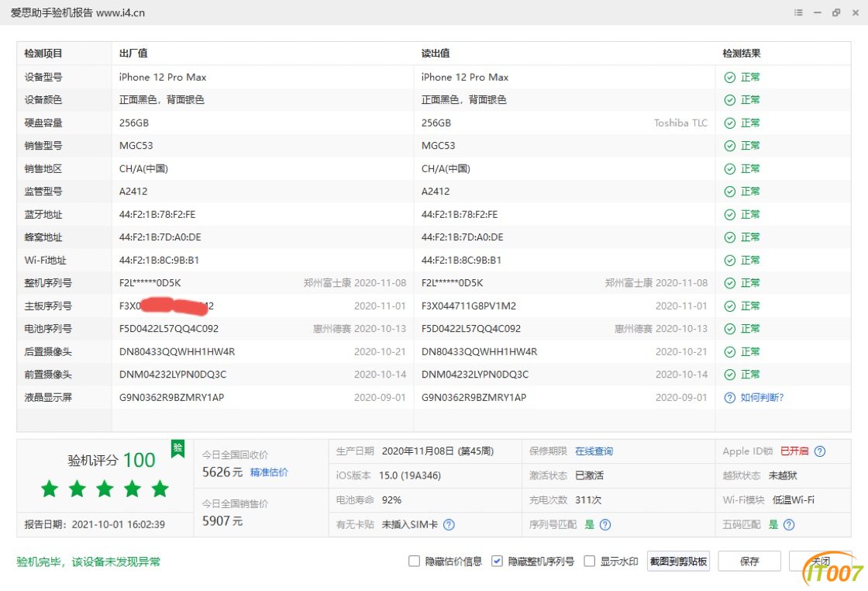Open the 精准估价 link
Screen dimensions: 868x591
pyautogui.click(x=269, y=472)
